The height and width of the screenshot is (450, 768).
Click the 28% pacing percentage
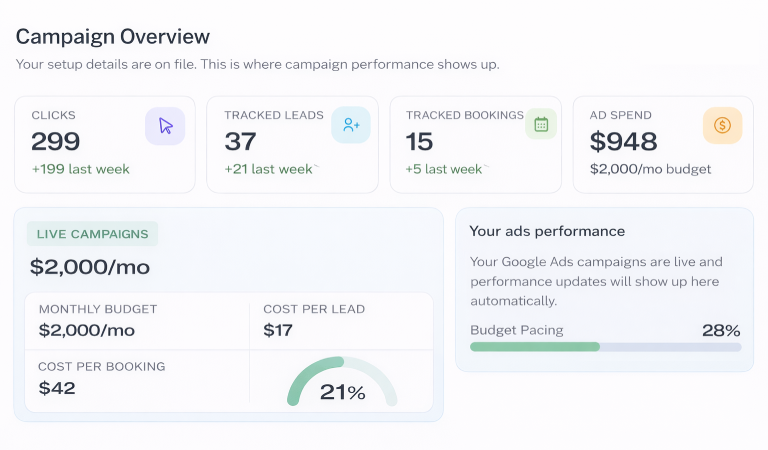click(x=720, y=330)
